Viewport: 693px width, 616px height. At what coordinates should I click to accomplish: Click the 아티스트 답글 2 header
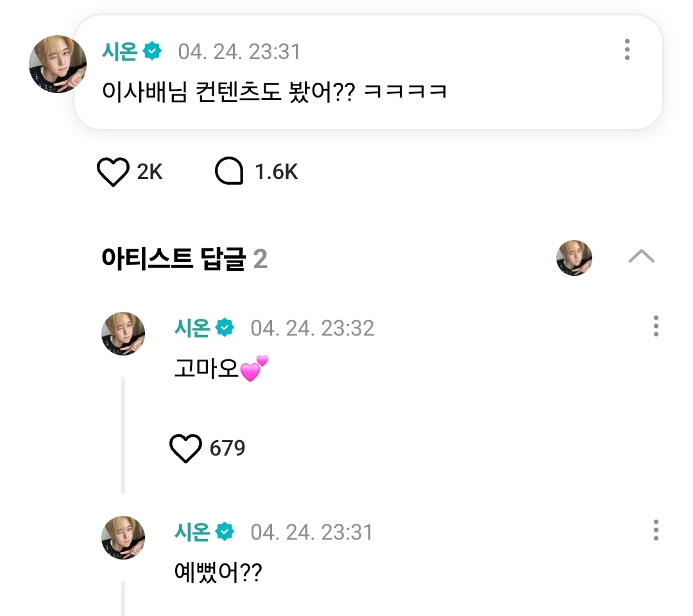[184, 259]
